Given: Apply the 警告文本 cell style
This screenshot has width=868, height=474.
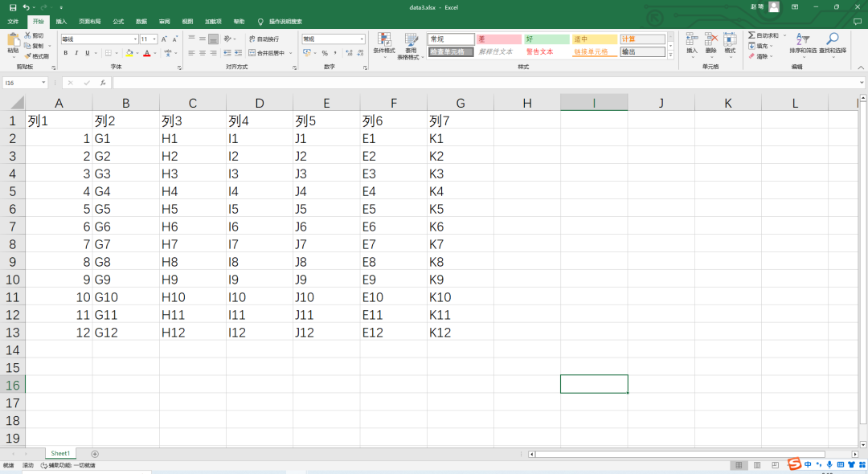Looking at the screenshot, I should click(x=547, y=52).
